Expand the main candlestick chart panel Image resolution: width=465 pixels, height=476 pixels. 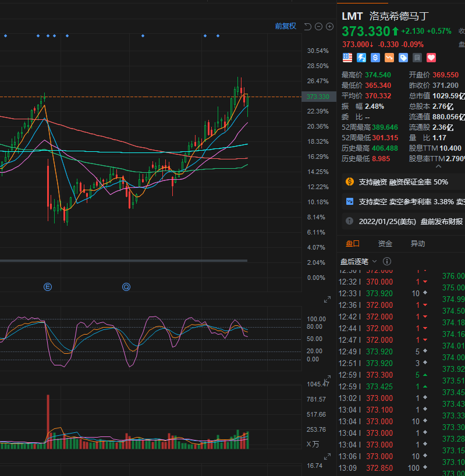(327, 300)
